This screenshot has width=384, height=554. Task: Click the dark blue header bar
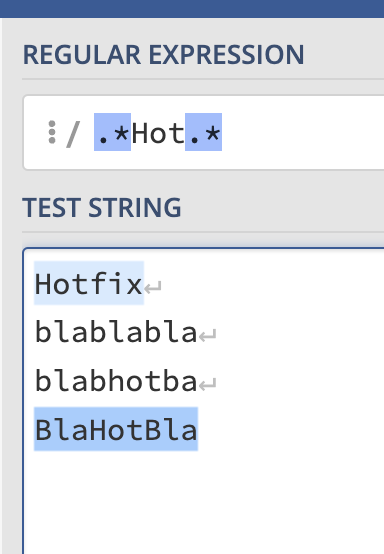point(192,8)
